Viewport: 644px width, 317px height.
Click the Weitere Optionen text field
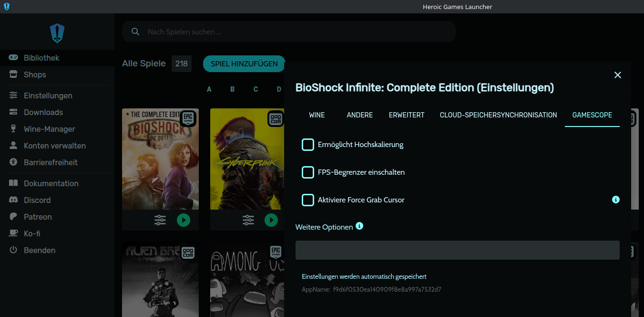(458, 250)
